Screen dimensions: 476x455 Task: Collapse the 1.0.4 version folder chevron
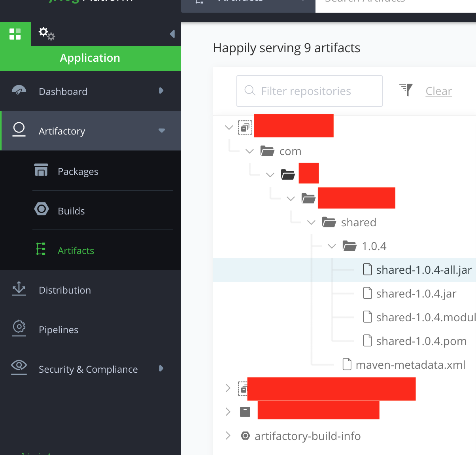coord(332,246)
